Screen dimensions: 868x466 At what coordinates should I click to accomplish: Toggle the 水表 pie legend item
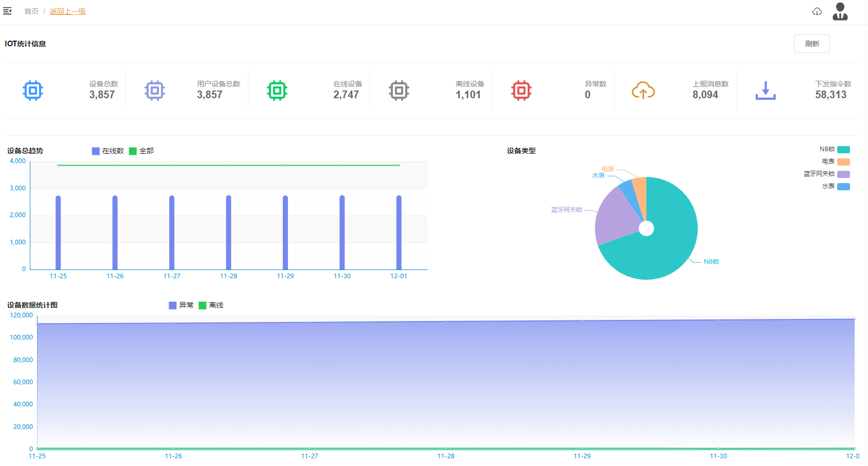tap(836, 186)
